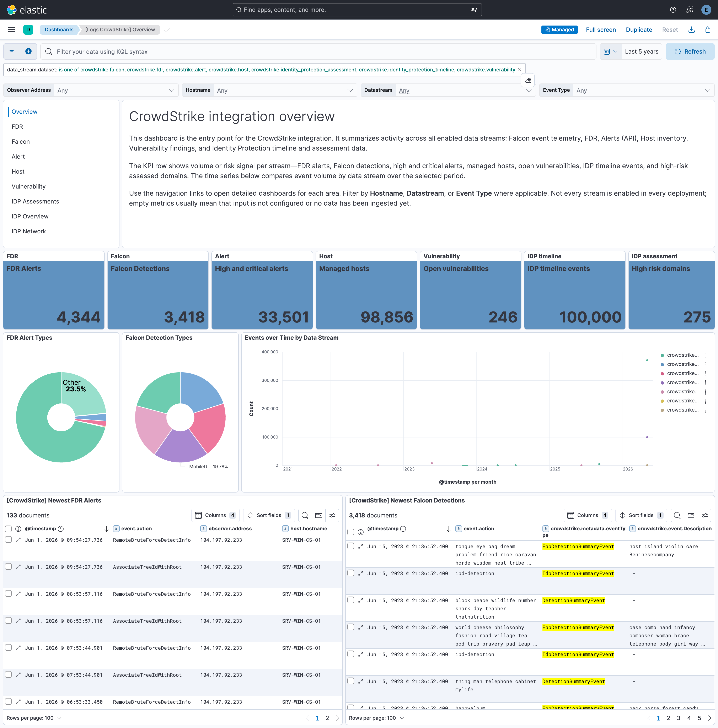The image size is (718, 728).
Task: Check the first ipd-detection row checkbox
Action: (351, 573)
